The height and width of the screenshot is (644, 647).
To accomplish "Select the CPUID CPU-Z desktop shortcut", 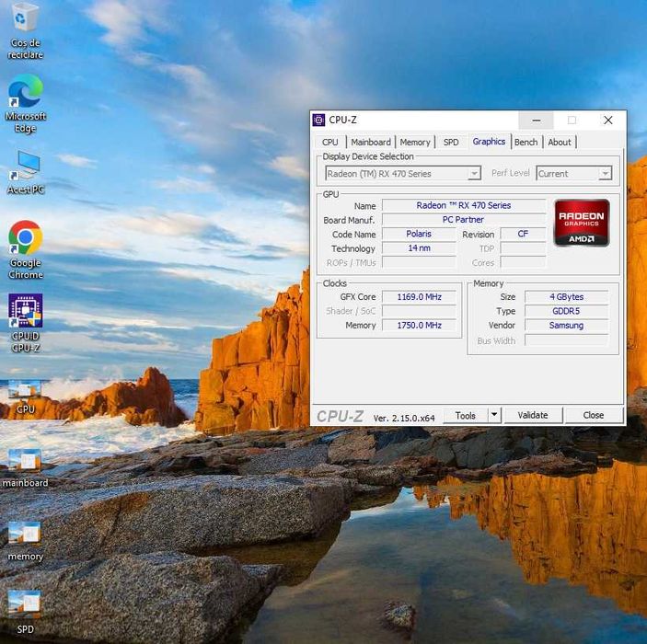I will coord(25,323).
